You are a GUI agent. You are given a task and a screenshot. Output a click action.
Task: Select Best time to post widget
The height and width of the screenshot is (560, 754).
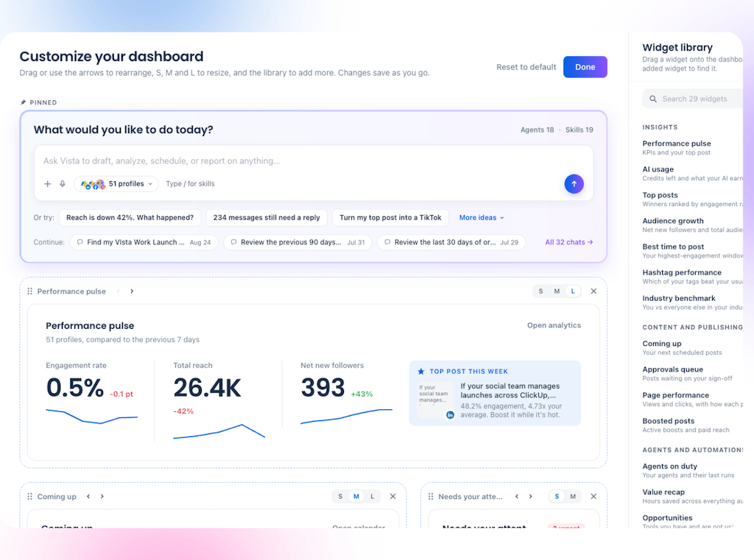[692, 251]
